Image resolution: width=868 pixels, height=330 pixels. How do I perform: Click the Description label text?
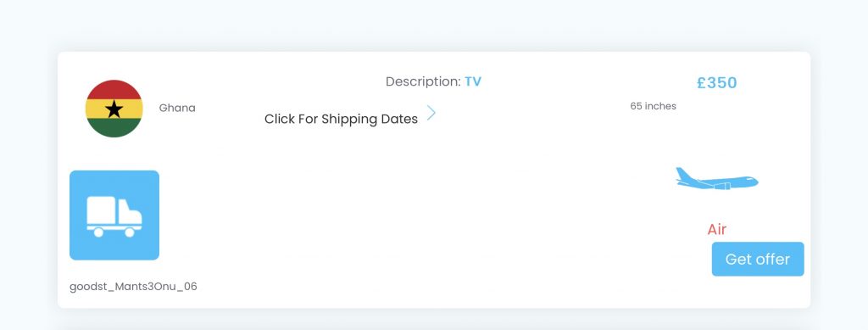[x=424, y=82]
